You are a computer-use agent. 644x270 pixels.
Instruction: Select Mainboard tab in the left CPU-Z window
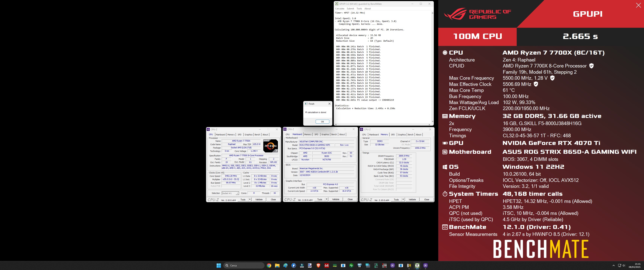click(221, 134)
